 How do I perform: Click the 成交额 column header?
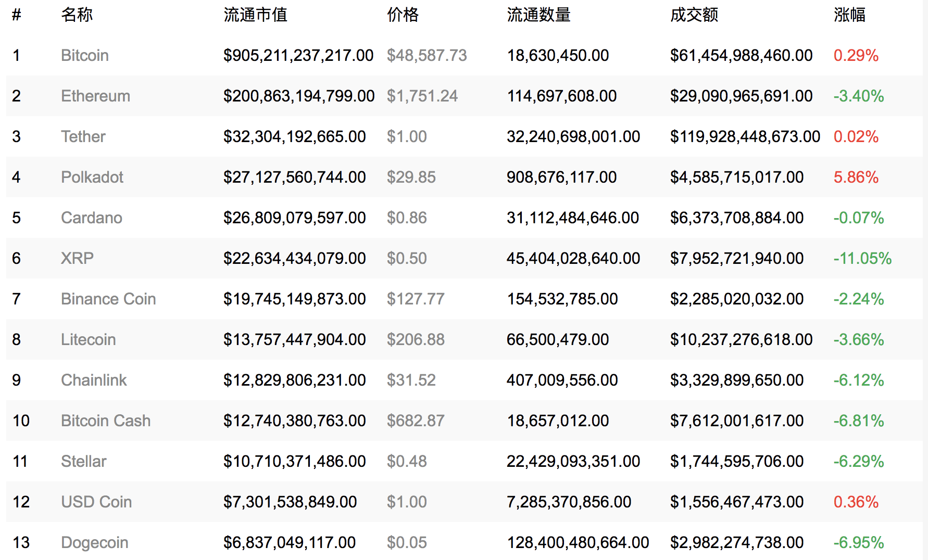[694, 15]
